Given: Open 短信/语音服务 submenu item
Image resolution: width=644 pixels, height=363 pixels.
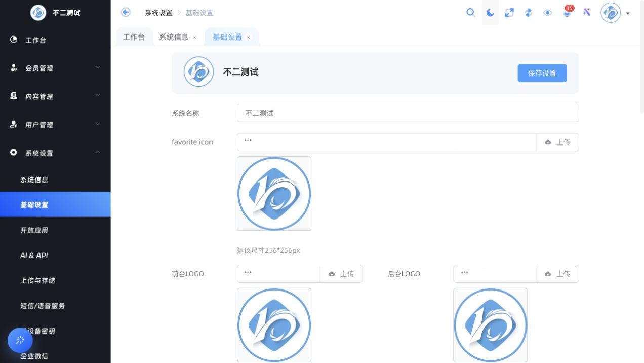Looking at the screenshot, I should click(x=55, y=306).
